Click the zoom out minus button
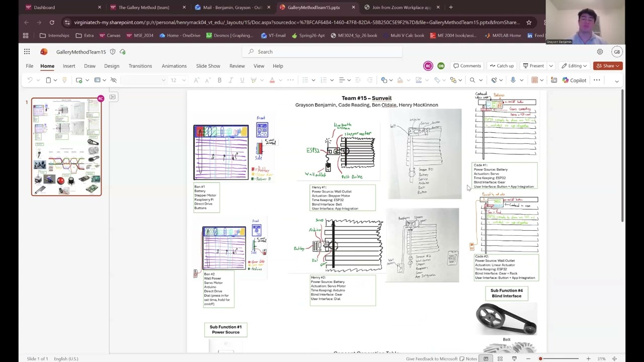 coord(528,358)
